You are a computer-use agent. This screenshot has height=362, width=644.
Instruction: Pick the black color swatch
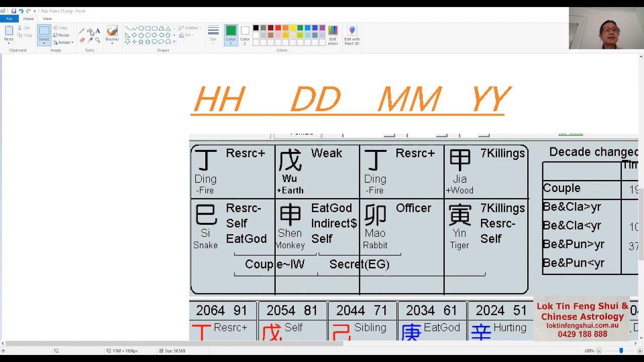(256, 28)
